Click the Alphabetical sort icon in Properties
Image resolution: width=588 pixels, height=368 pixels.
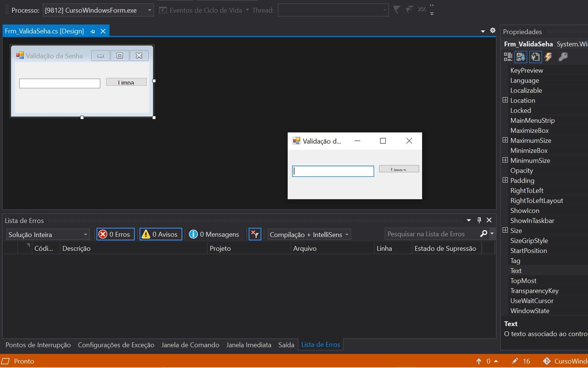tap(521, 57)
